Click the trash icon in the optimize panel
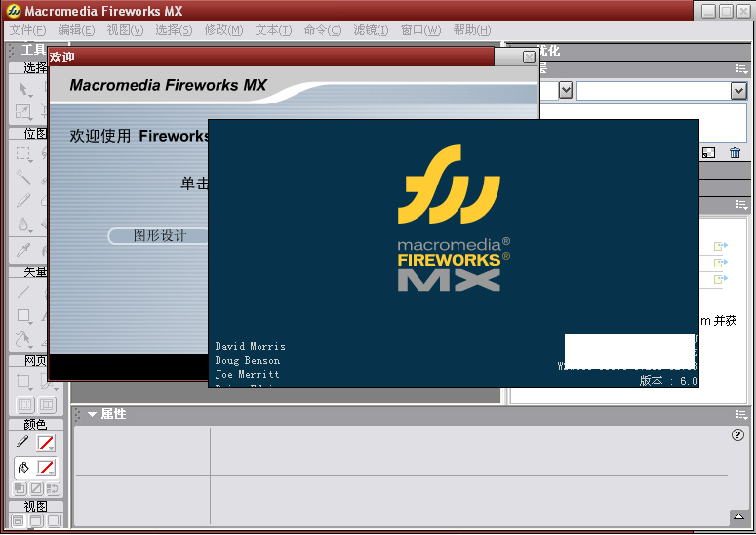 click(735, 152)
